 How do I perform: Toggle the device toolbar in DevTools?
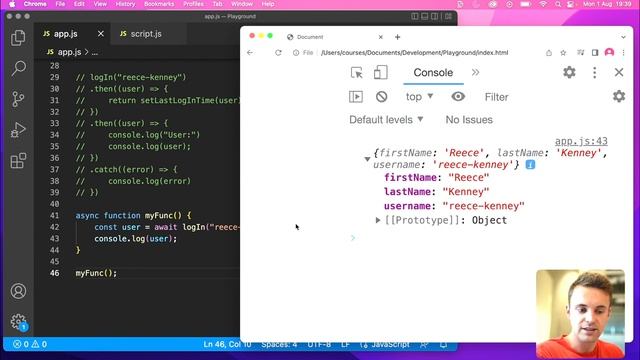tap(380, 73)
